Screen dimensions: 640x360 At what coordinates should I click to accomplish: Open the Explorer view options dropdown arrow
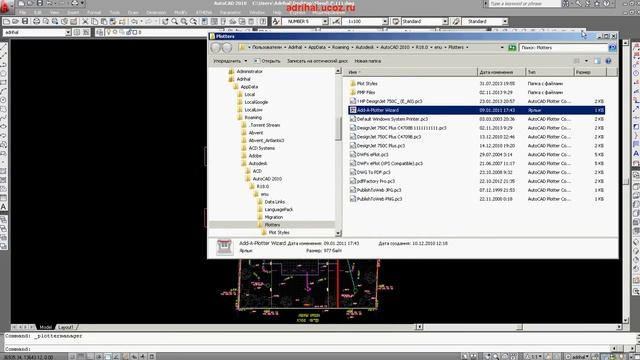[587, 61]
